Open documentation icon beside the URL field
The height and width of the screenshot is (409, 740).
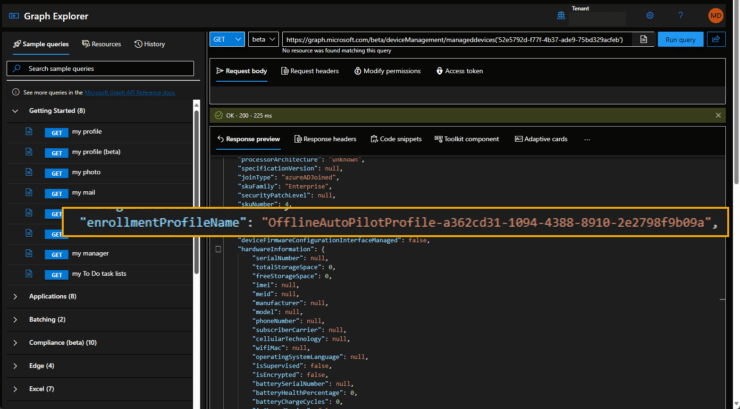pos(644,39)
